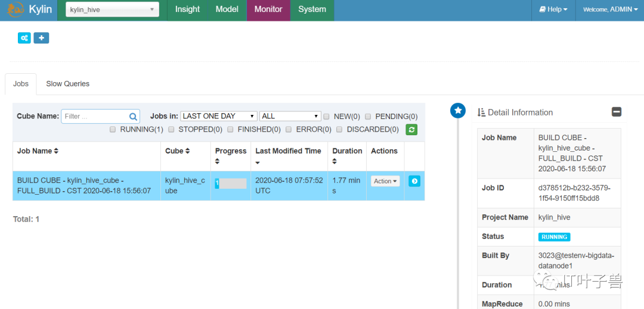Click the Kylin logo icon
644x309 pixels.
coord(14,10)
